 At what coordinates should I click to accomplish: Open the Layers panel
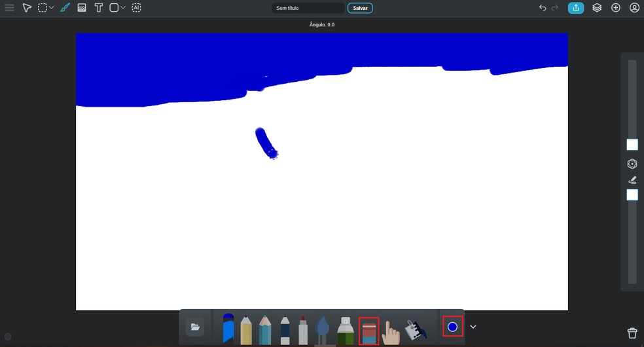click(597, 8)
